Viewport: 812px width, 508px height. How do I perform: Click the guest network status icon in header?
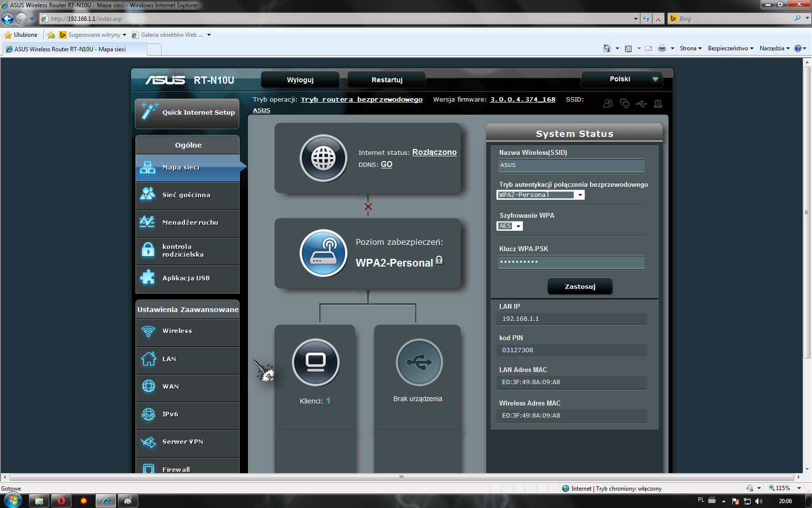[x=608, y=104]
